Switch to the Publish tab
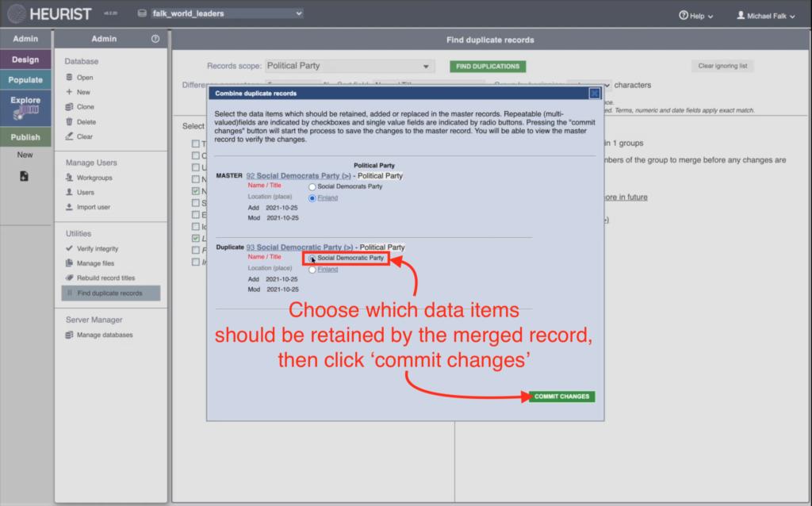 25,137
